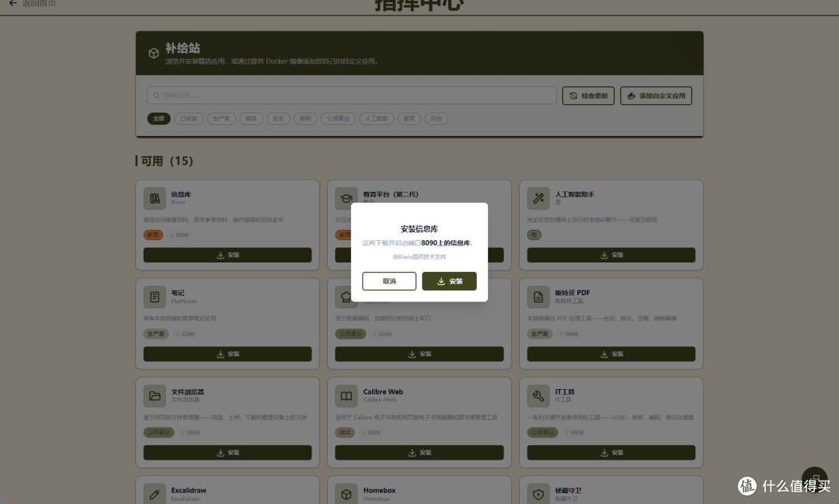The height and width of the screenshot is (504, 839).
Task: Install IT工具 from its card
Action: pyautogui.click(x=611, y=453)
